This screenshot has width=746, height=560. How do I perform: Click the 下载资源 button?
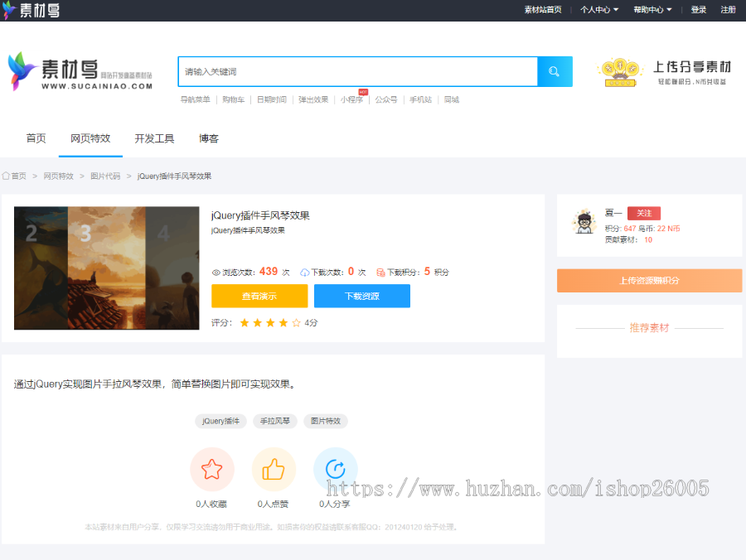[362, 297]
